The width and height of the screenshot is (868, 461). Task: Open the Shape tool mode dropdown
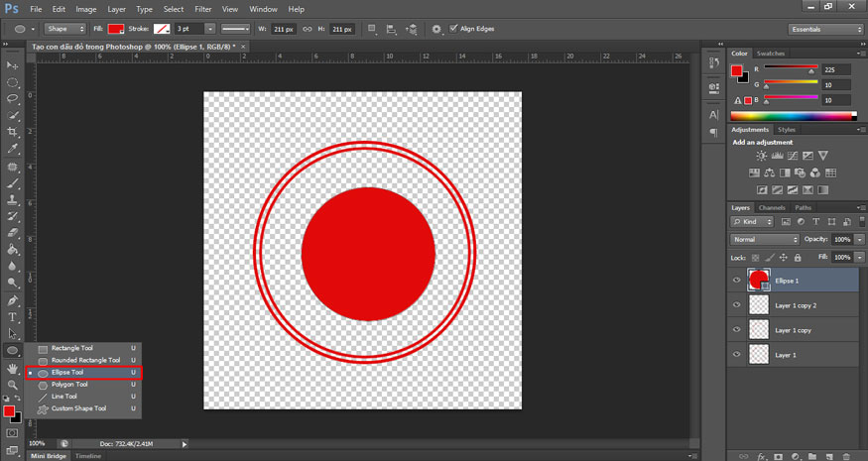click(x=65, y=29)
